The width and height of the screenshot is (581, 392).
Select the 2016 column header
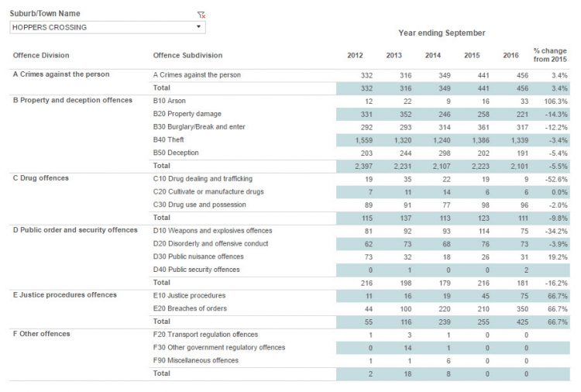click(511, 55)
